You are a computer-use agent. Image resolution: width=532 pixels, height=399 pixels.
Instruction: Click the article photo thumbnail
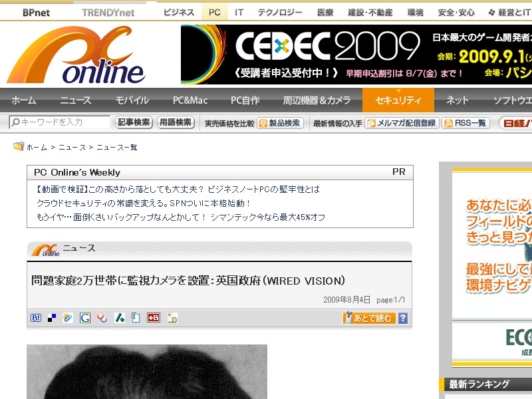click(147, 372)
